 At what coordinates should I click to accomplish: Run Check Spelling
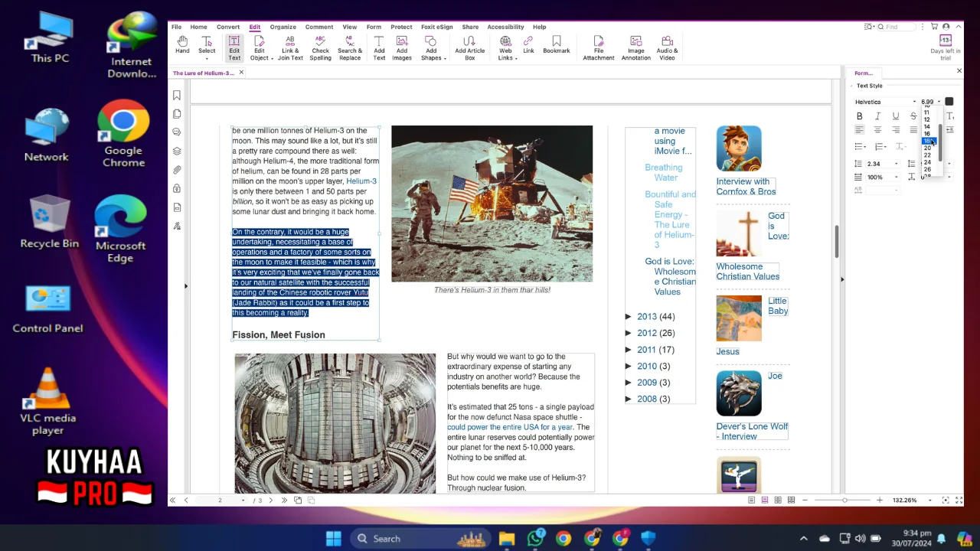tap(321, 47)
